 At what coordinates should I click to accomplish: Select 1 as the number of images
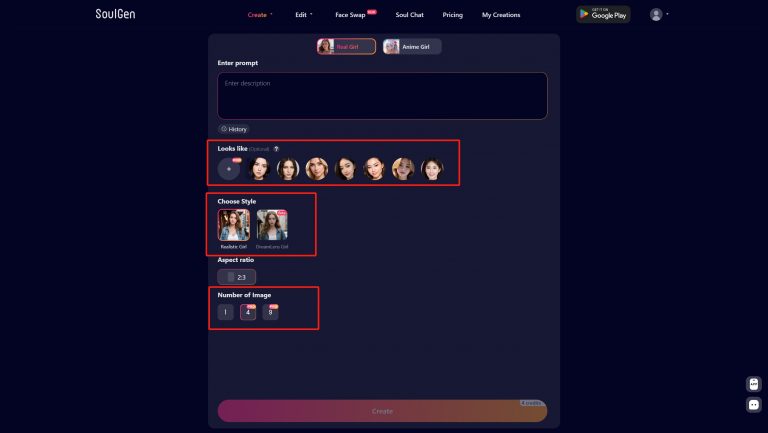point(225,312)
